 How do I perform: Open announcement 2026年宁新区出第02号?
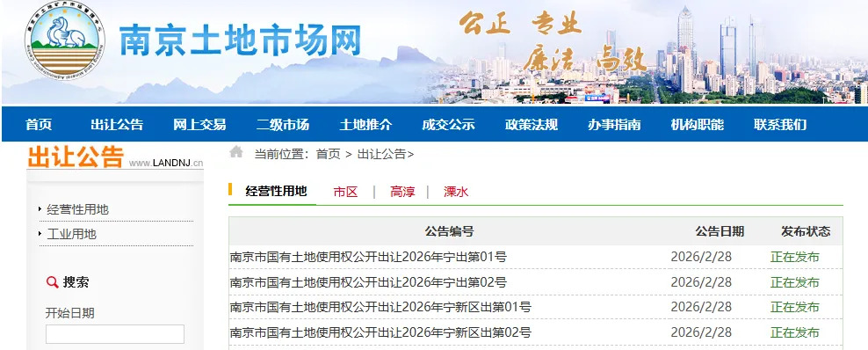tap(381, 332)
